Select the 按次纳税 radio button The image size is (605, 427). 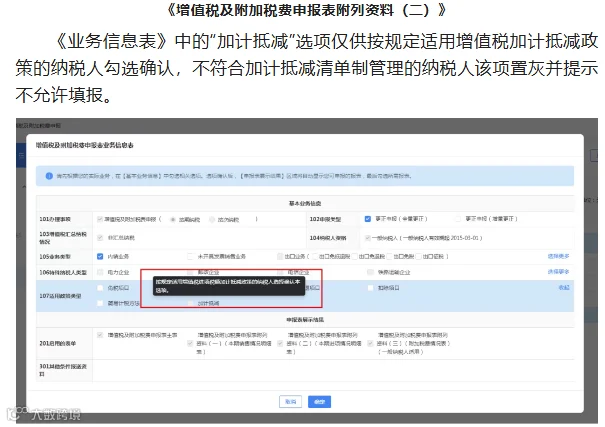[212, 219]
